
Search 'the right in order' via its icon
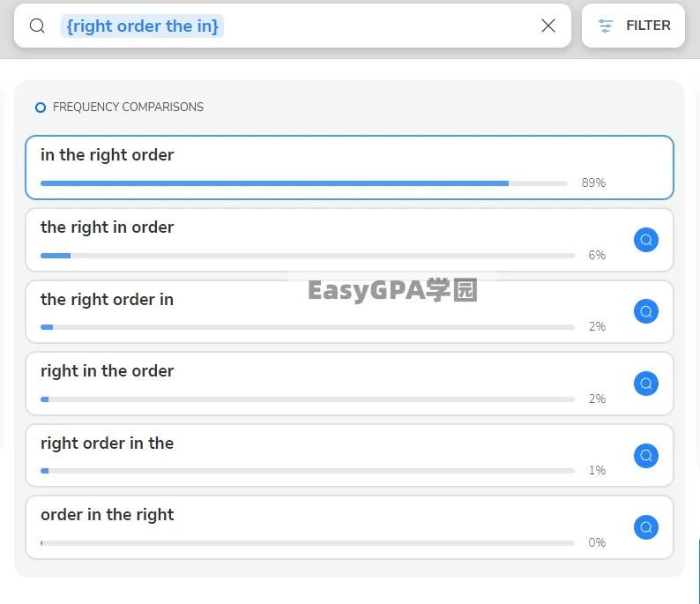[x=646, y=240]
